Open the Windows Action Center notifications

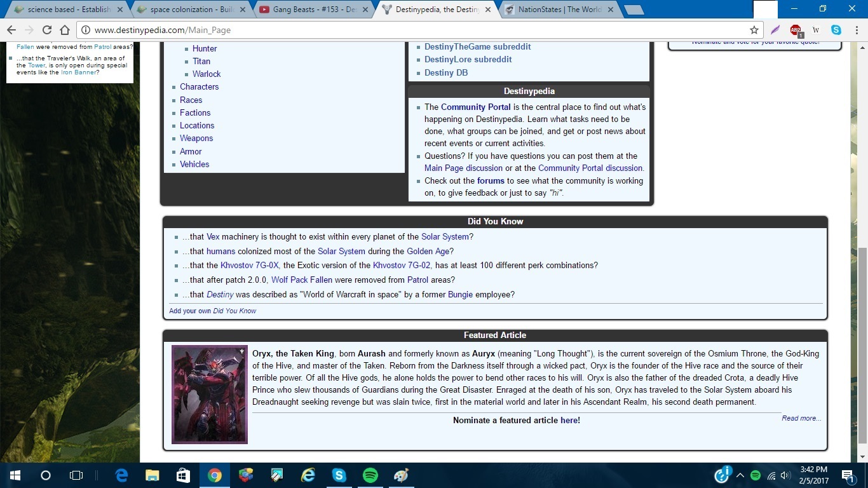tap(847, 475)
